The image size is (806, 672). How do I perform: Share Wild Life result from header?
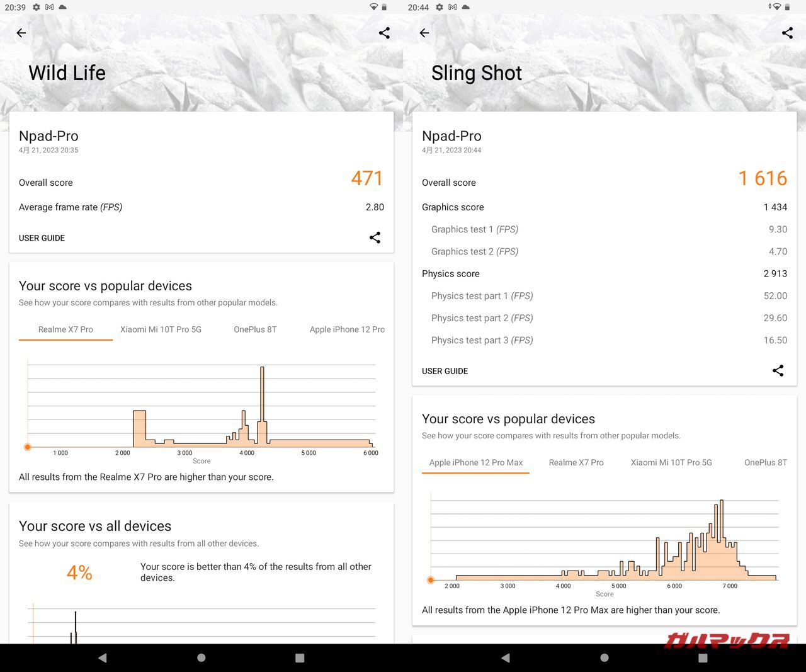(384, 33)
